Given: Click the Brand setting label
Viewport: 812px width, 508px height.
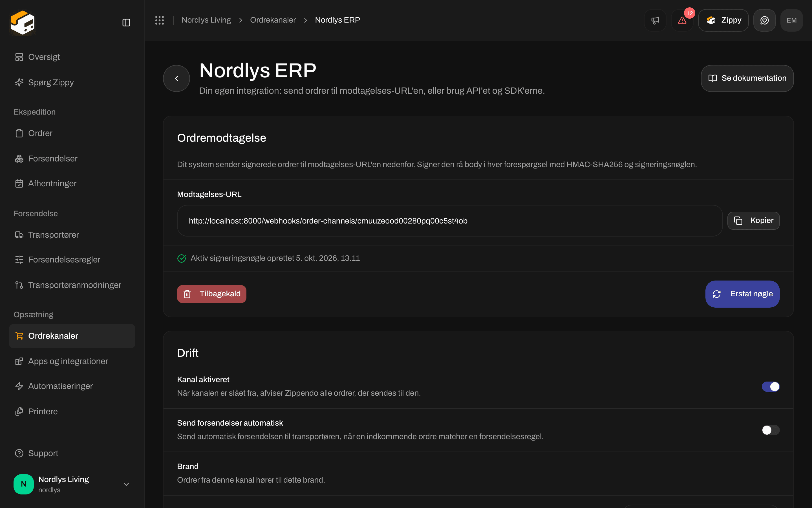Looking at the screenshot, I should point(188,466).
